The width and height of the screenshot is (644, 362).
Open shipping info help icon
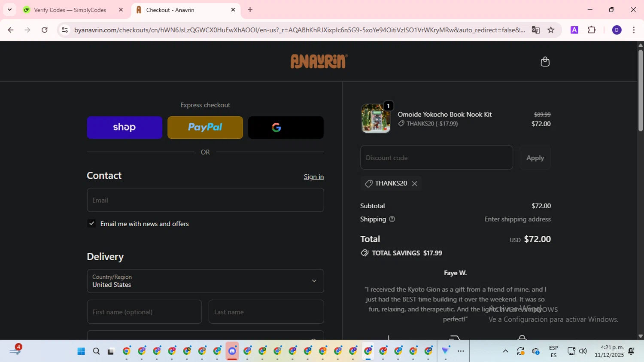pyautogui.click(x=392, y=219)
